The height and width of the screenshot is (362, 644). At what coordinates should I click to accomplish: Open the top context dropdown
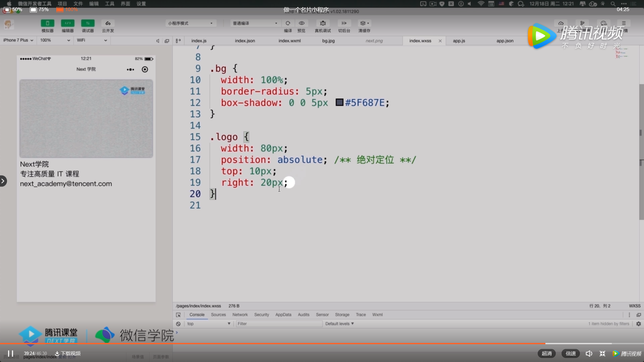click(x=208, y=323)
